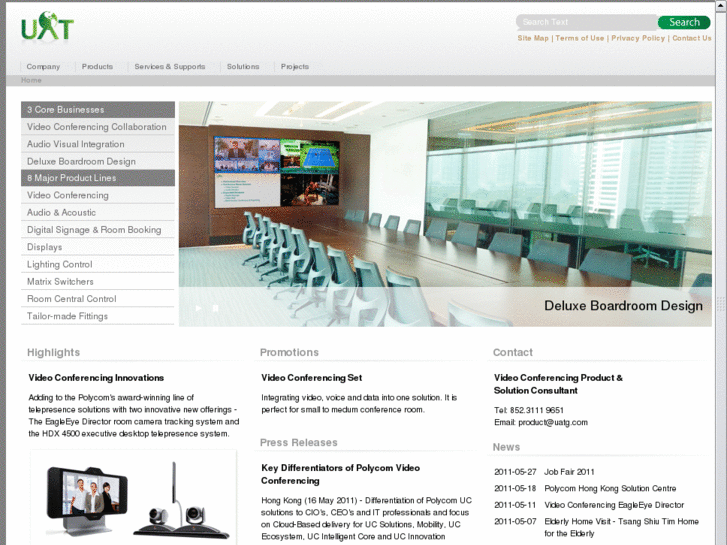Focus the Search Text field
The width and height of the screenshot is (727, 545).
[x=587, y=22]
